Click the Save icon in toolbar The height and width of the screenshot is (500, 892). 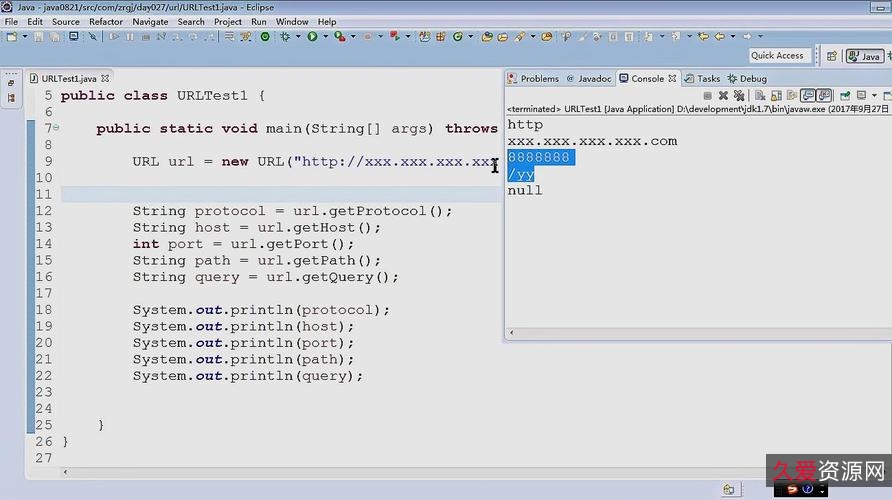click(39, 37)
